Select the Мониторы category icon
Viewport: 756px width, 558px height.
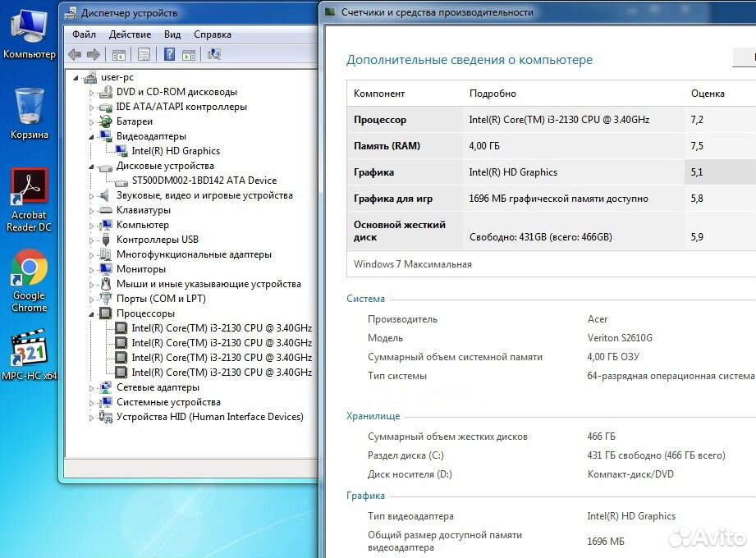click(x=106, y=269)
